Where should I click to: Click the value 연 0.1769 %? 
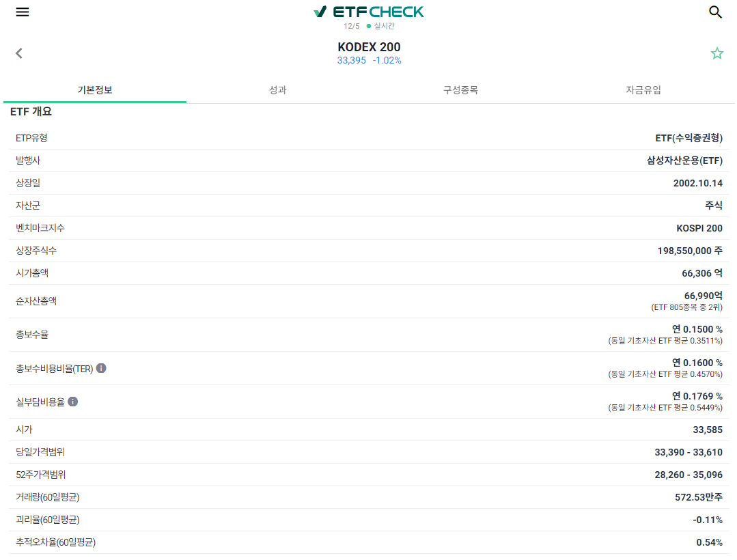pyautogui.click(x=697, y=396)
